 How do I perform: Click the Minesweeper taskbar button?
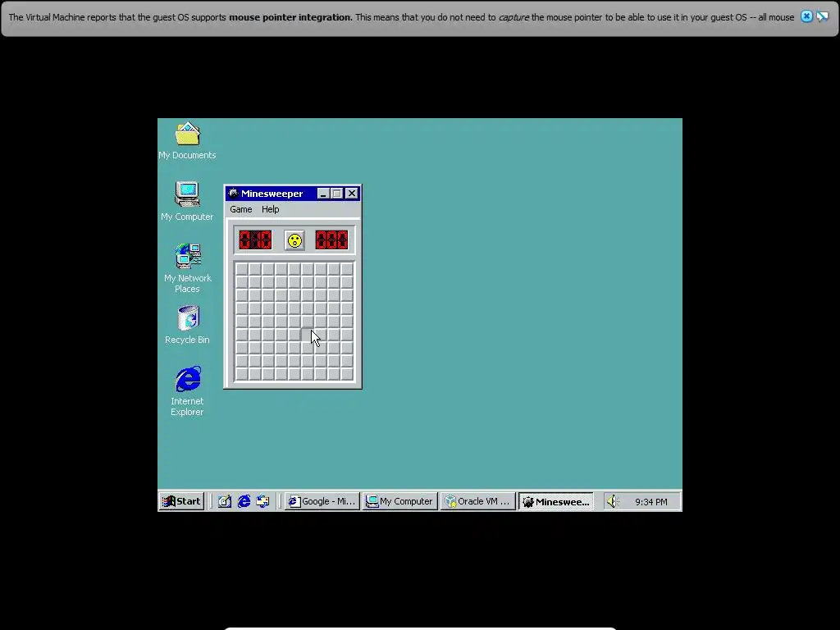555,501
